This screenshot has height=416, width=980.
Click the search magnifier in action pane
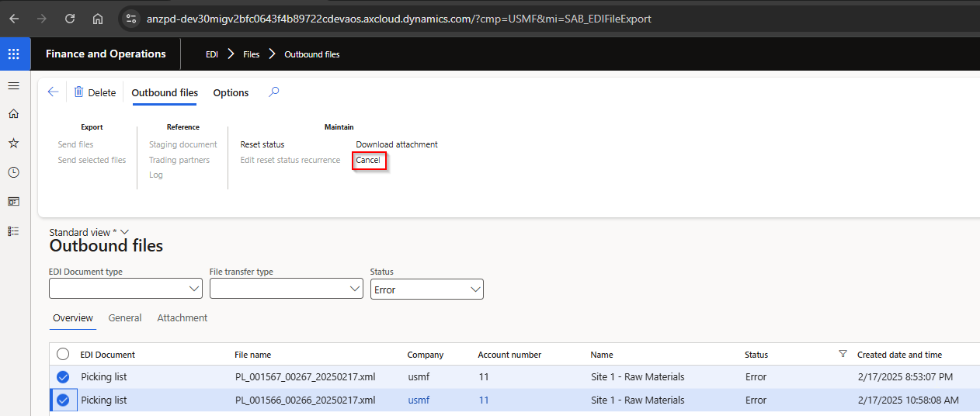pos(273,92)
